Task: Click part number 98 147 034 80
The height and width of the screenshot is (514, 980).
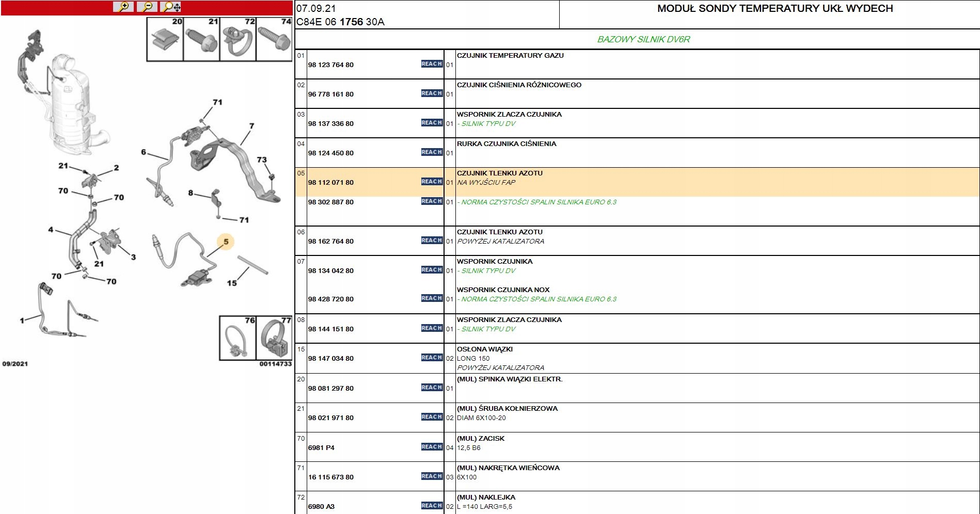Action: coord(331,359)
